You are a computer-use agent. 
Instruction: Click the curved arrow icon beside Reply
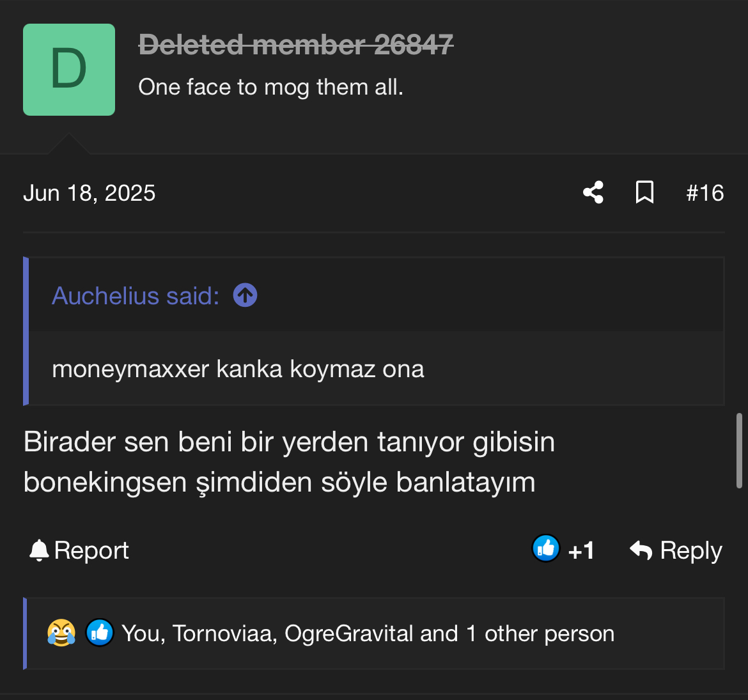(641, 550)
